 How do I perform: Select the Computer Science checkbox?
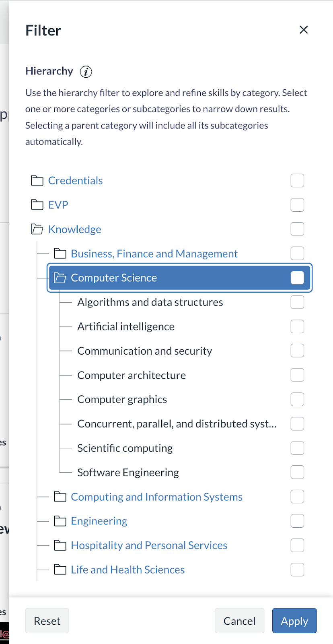click(x=297, y=278)
